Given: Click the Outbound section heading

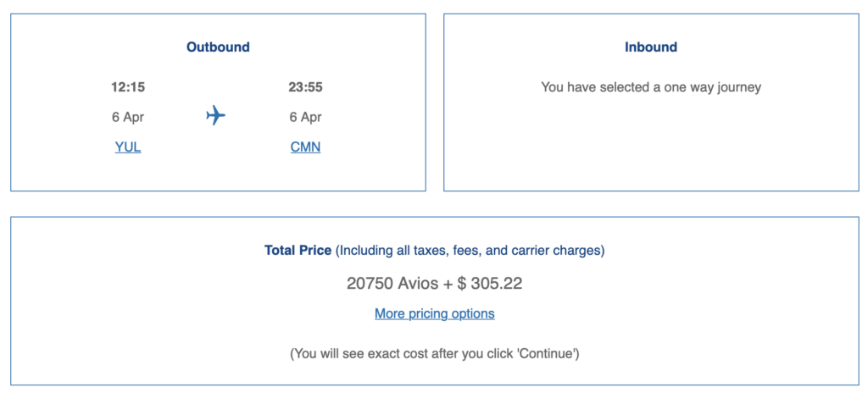Looking at the screenshot, I should 218,47.
